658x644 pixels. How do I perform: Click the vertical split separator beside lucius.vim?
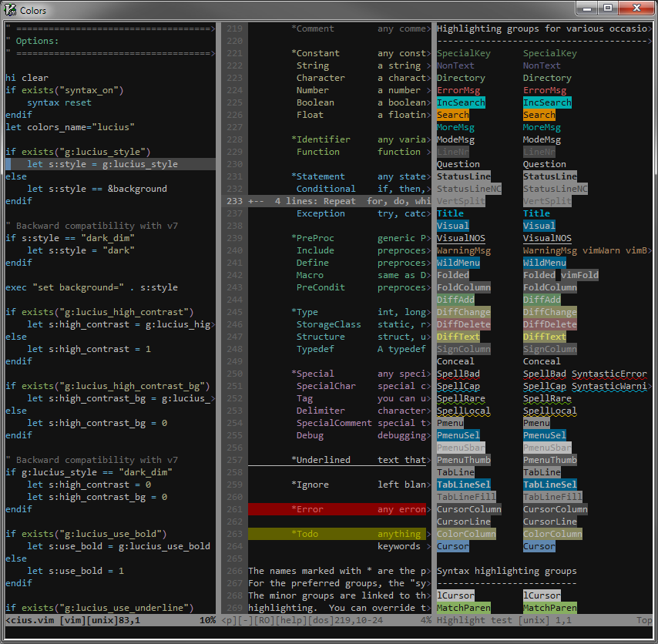219,308
